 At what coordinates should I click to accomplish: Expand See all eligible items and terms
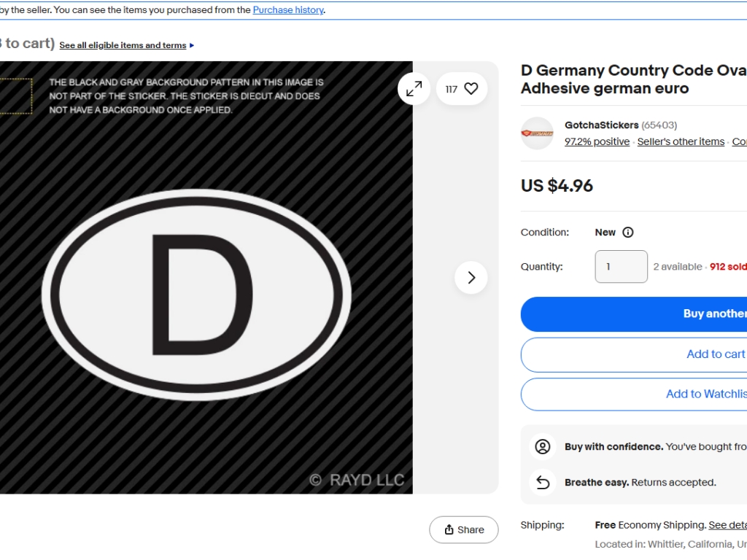tap(126, 45)
